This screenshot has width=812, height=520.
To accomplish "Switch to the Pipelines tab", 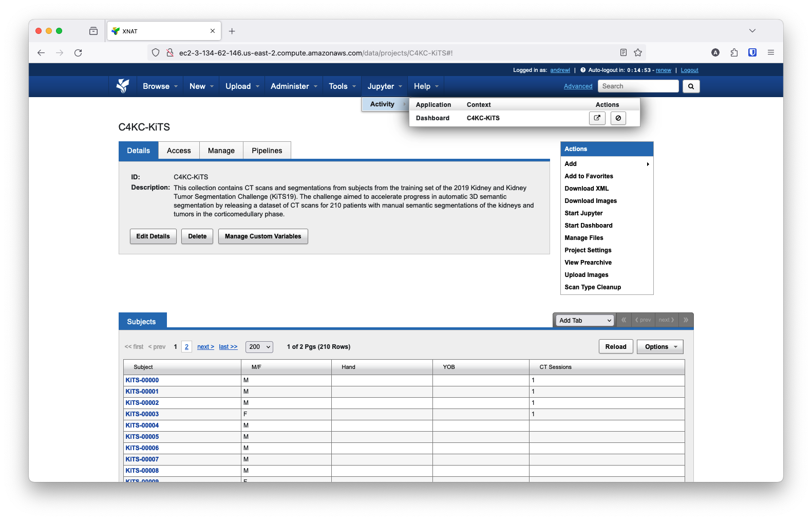I will point(267,151).
